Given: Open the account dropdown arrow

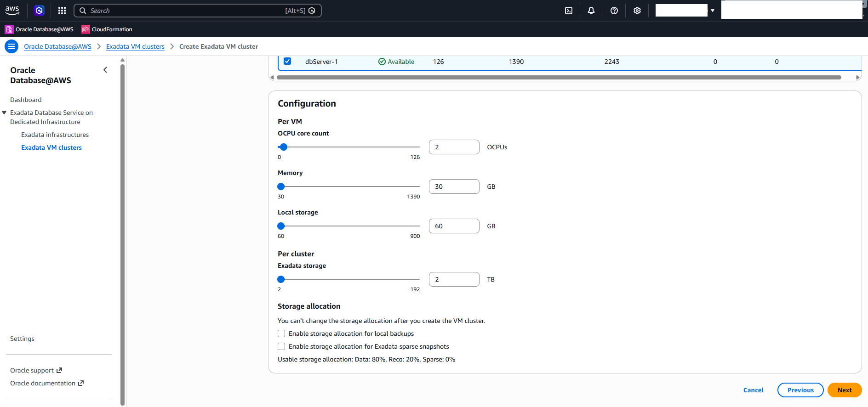Looking at the screenshot, I should click(713, 11).
